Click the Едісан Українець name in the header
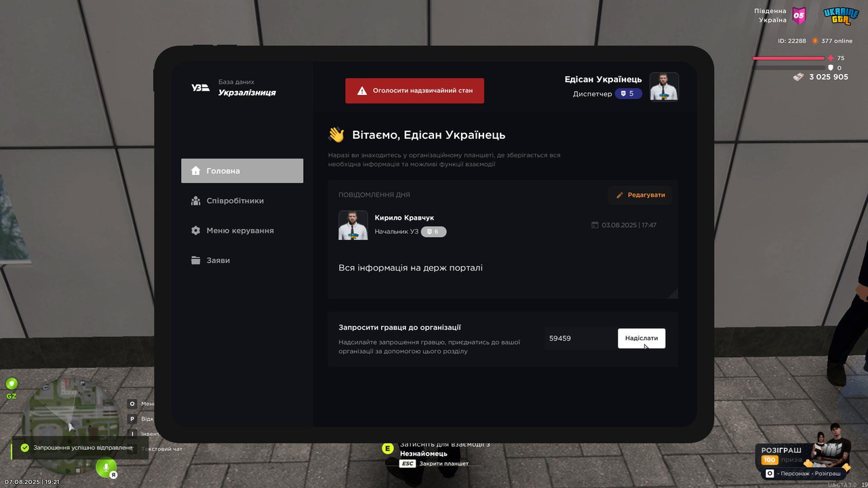The height and width of the screenshot is (488, 868). [603, 79]
